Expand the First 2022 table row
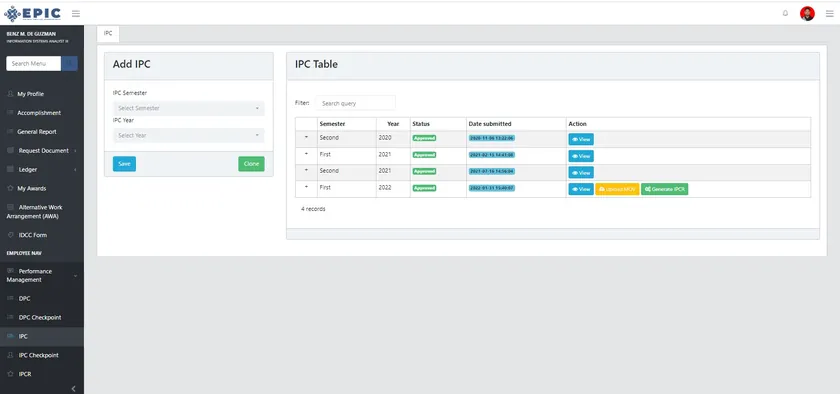Viewport: 840px width, 394px height. coord(306,187)
